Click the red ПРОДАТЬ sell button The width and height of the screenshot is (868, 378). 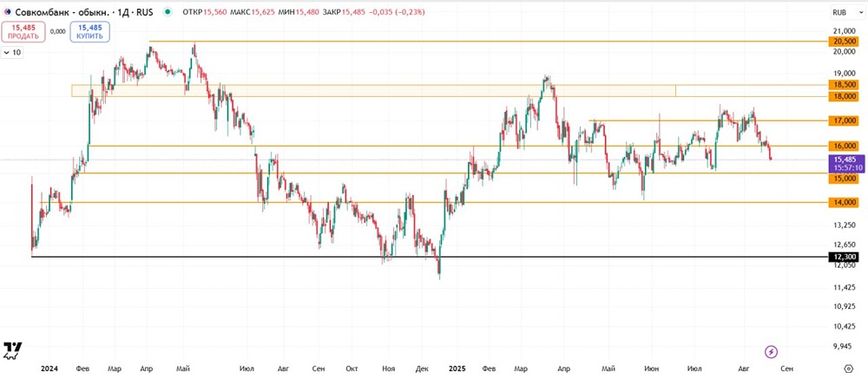click(x=23, y=31)
